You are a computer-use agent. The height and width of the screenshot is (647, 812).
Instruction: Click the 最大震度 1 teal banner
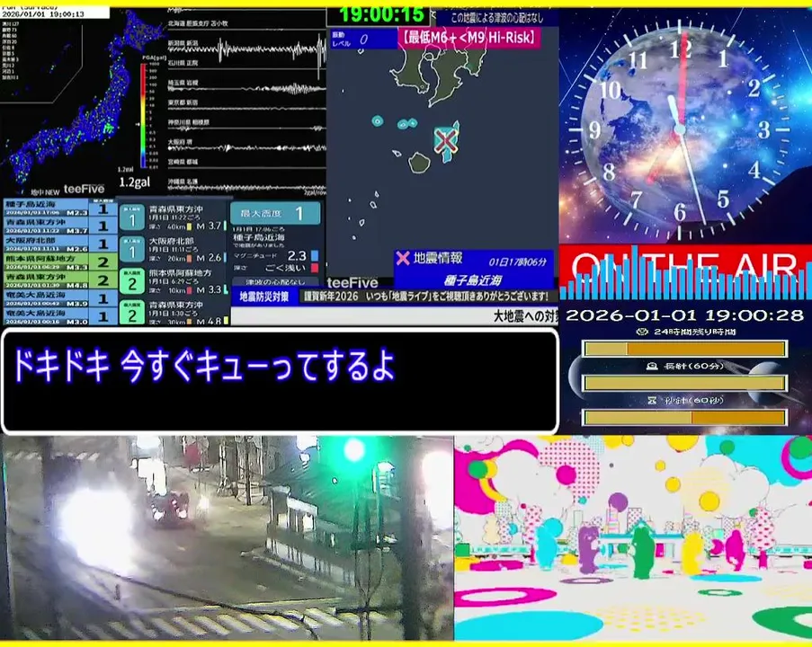point(275,213)
